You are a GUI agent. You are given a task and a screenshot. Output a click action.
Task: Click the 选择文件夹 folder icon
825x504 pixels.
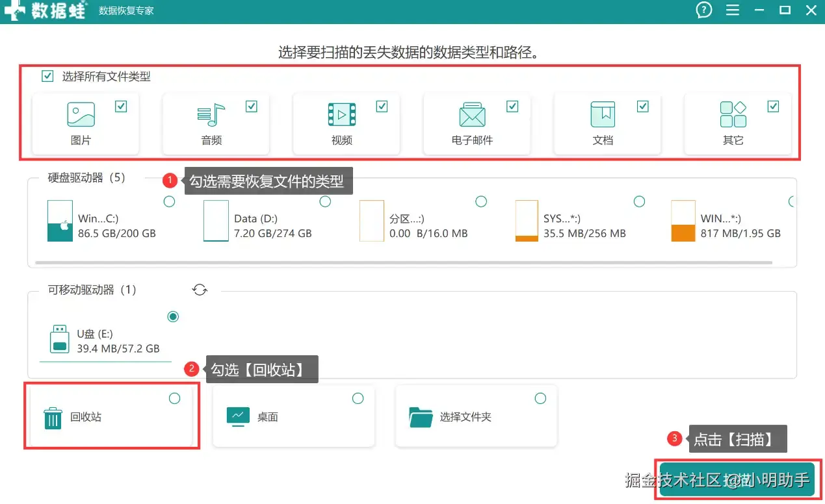pos(421,417)
